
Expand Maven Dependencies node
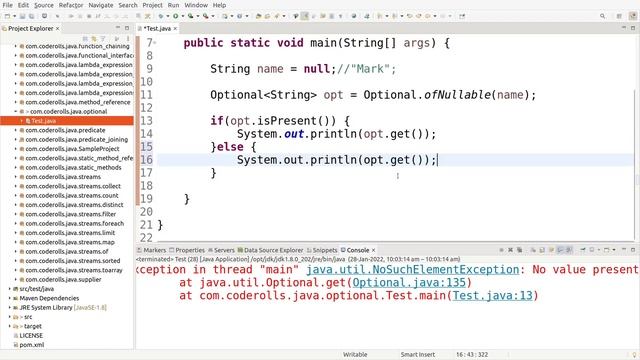pos(10,298)
